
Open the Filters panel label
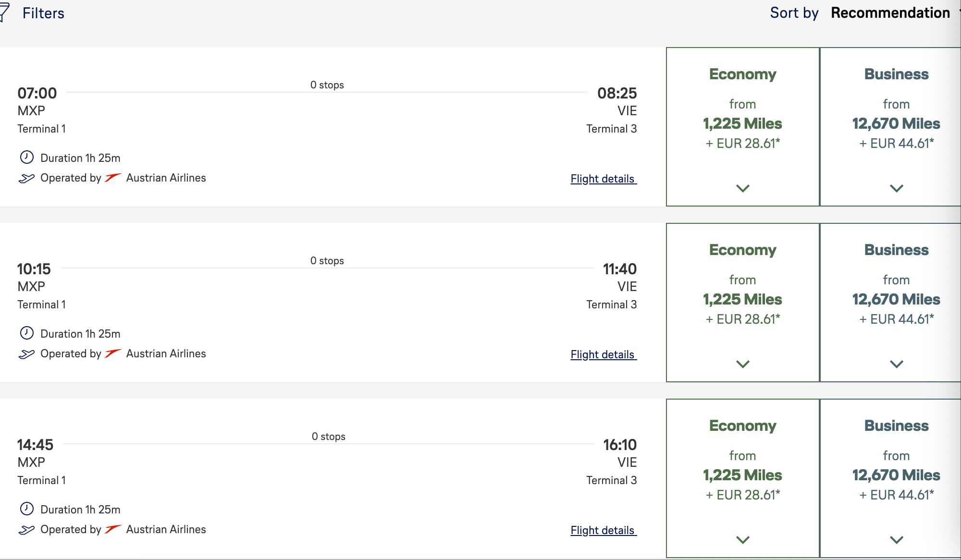point(43,13)
